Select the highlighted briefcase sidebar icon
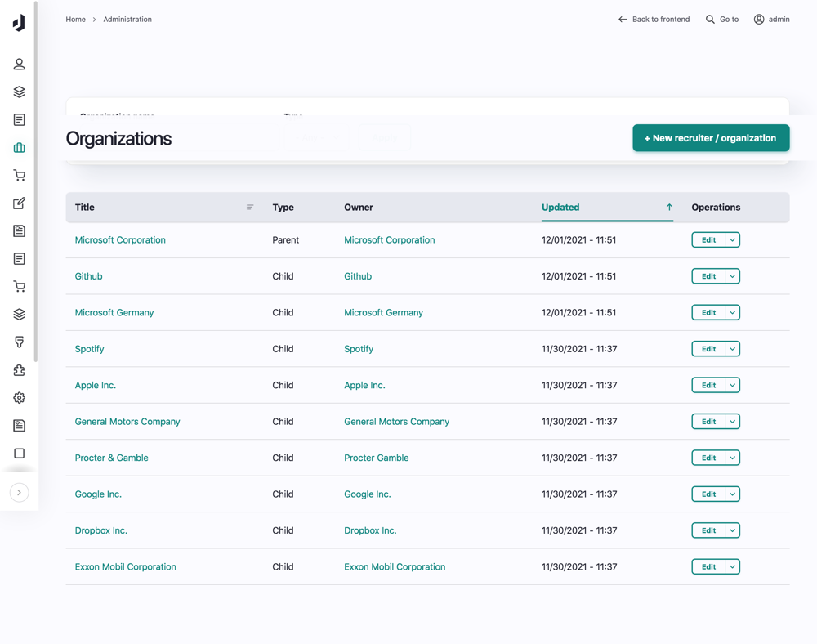The image size is (817, 644). 20,148
